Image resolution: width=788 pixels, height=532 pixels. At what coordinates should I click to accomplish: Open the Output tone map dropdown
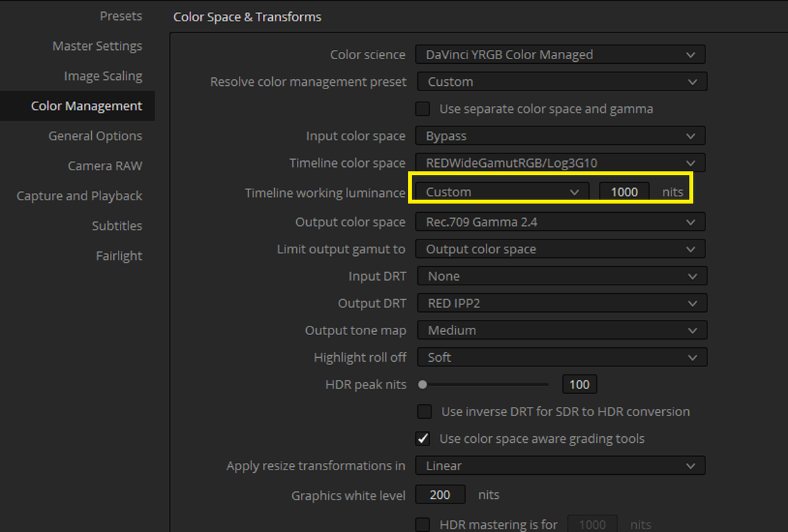(562, 331)
